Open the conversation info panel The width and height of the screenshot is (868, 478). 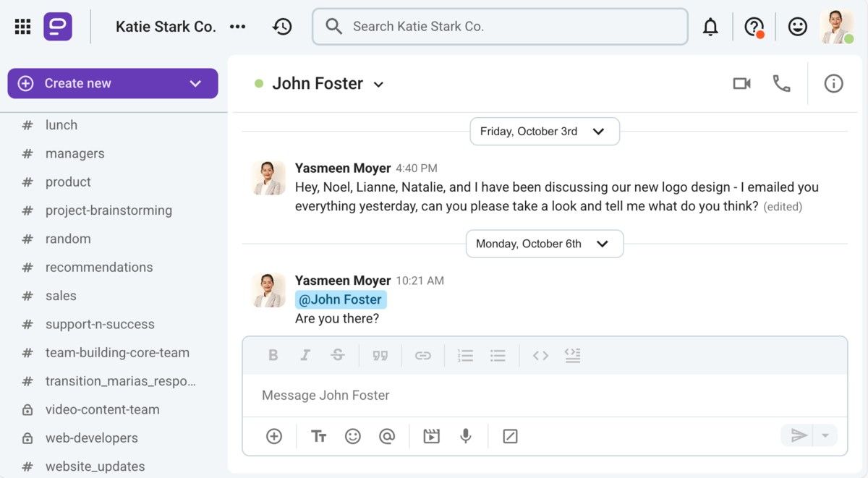point(833,84)
